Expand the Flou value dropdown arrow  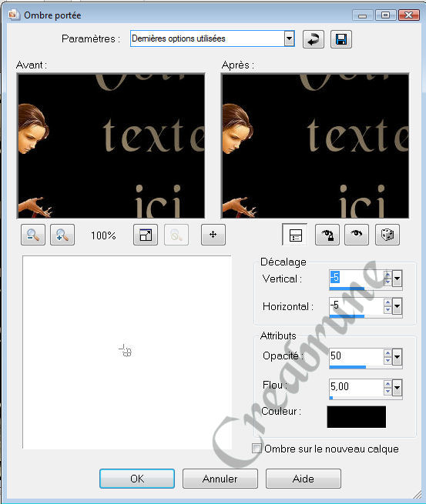click(397, 388)
